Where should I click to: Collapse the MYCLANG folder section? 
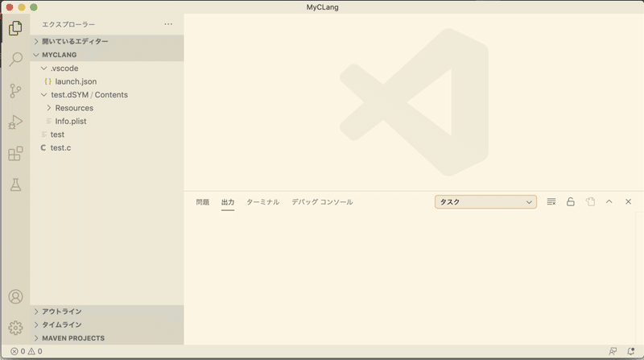click(x=107, y=55)
